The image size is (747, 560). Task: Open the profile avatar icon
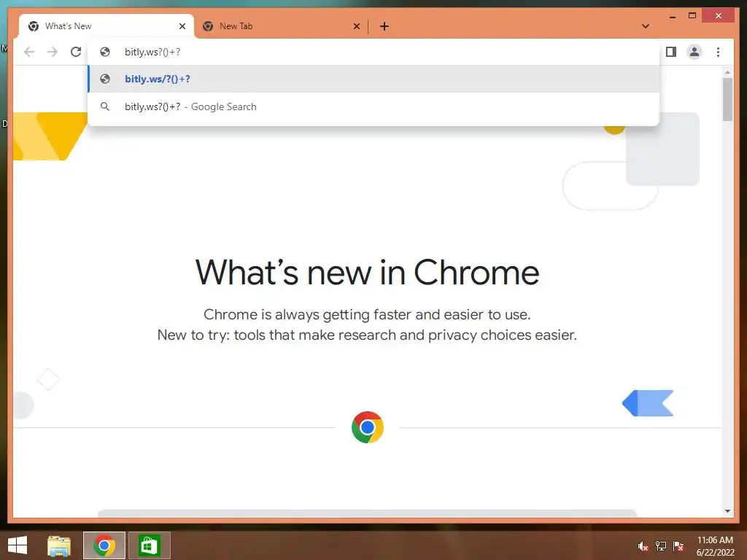click(694, 52)
